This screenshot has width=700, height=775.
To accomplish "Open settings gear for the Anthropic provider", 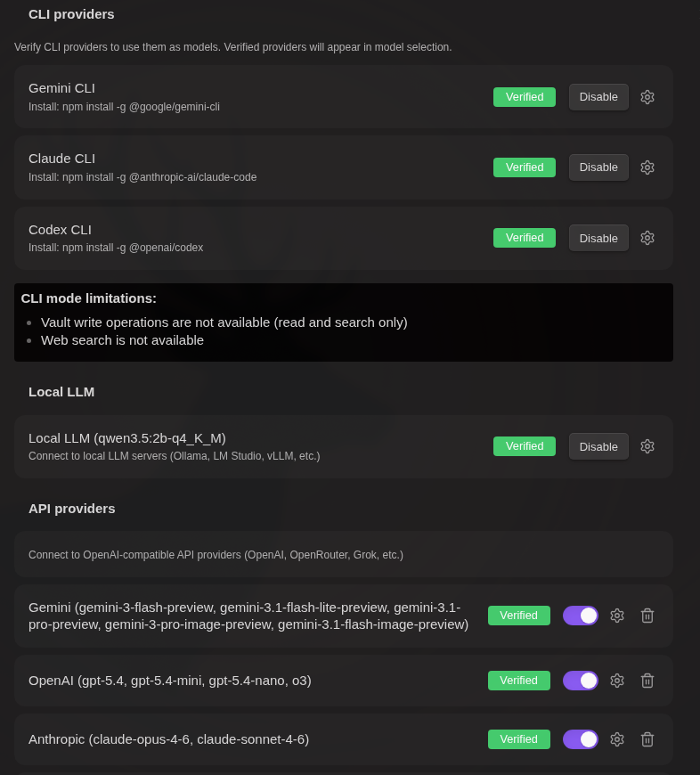I will pos(617,739).
